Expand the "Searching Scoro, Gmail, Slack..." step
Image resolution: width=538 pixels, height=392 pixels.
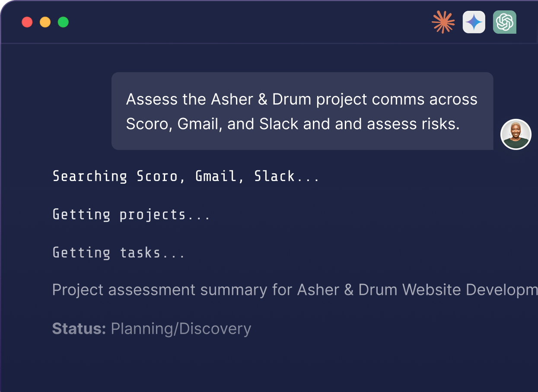[186, 176]
